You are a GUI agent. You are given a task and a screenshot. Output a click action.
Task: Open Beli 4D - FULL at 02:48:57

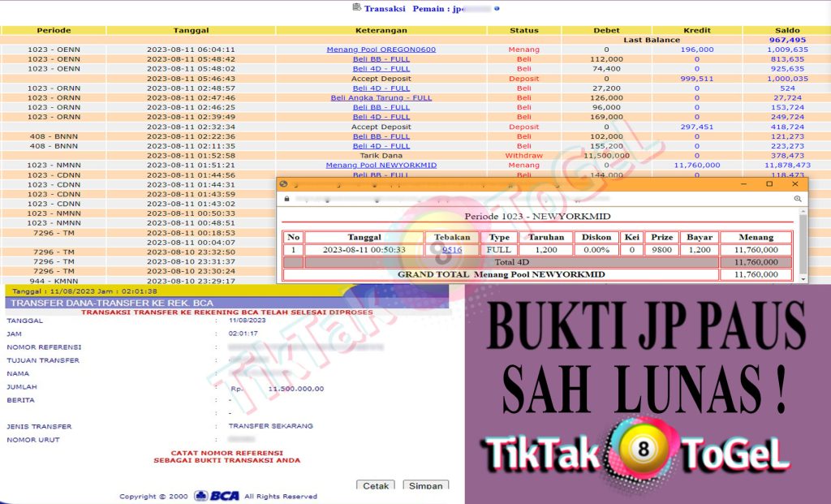point(381,88)
